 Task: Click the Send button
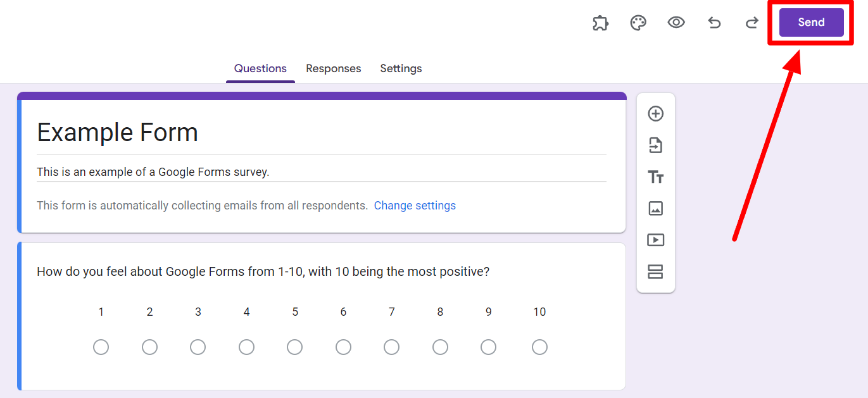click(811, 23)
